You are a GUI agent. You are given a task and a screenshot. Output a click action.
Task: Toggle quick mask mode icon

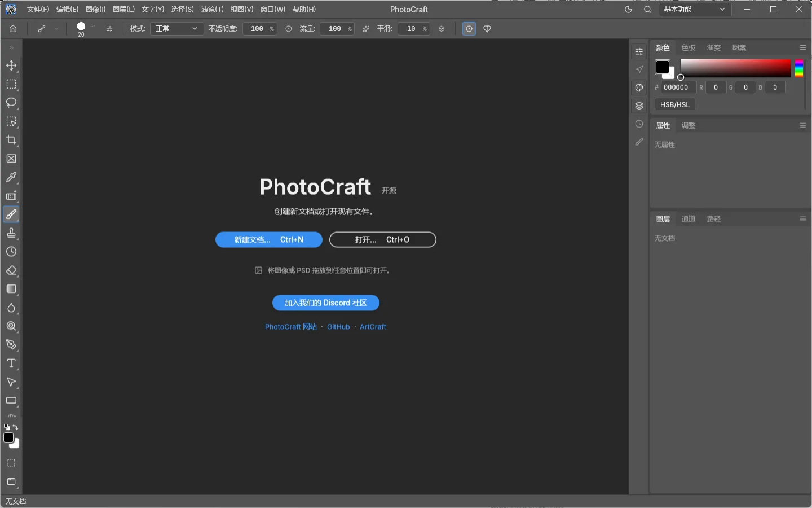tap(11, 463)
